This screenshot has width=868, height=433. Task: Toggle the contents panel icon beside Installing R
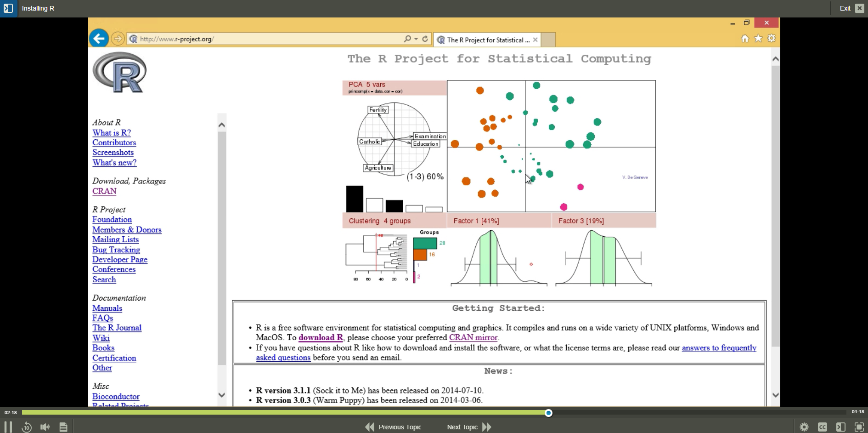tap(8, 8)
